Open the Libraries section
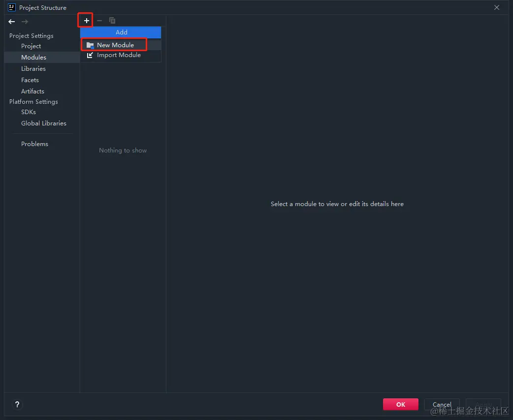This screenshot has height=420, width=513. point(33,69)
